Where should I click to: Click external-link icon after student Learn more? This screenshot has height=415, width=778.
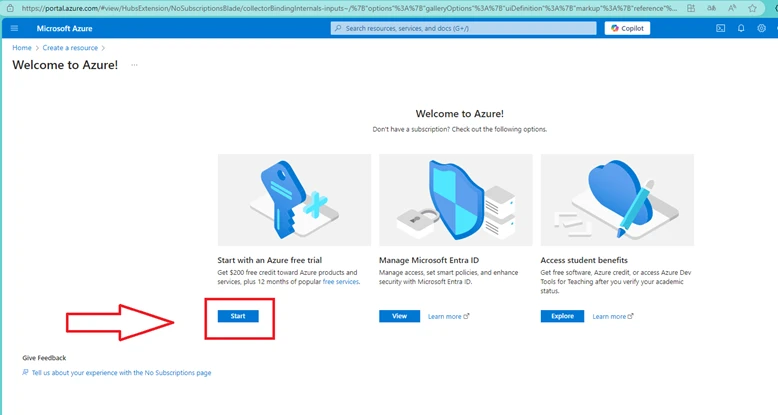[630, 316]
